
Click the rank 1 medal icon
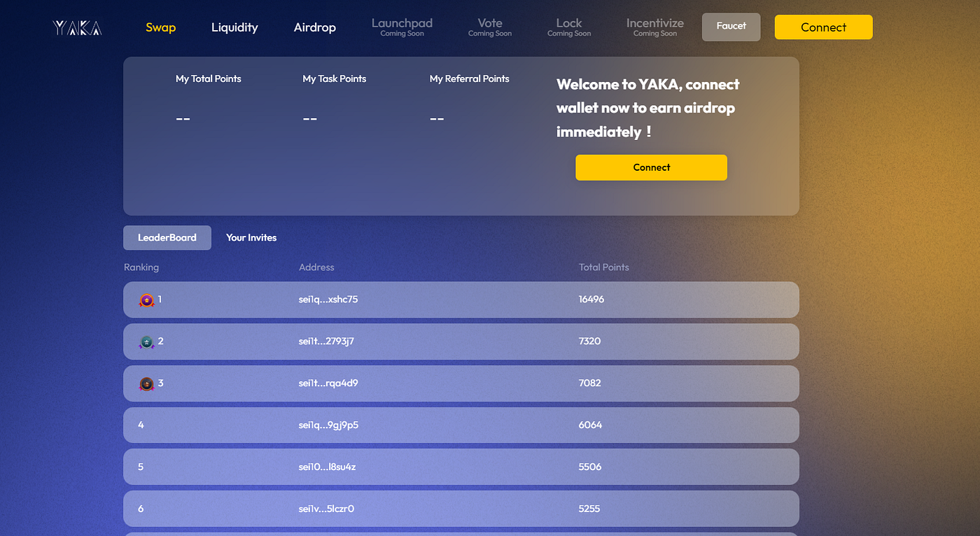pyautogui.click(x=146, y=300)
